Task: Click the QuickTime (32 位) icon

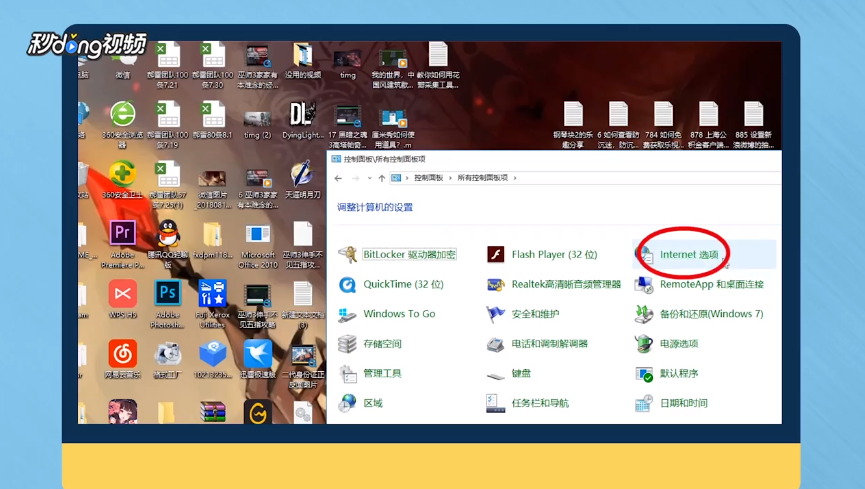Action: 347,284
